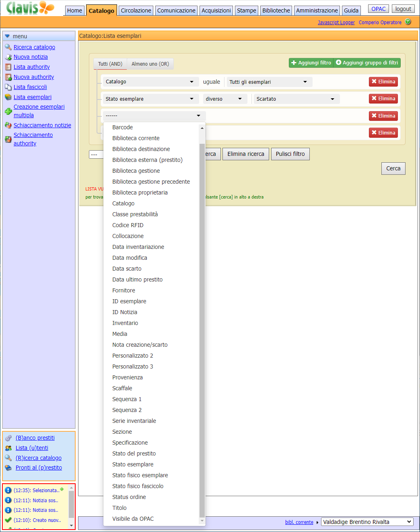Switch filter logic to Almeno uno (OR)

point(150,64)
